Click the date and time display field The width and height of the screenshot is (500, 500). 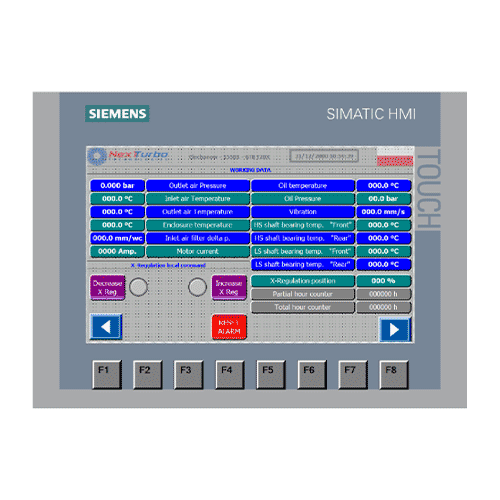pos(324,156)
